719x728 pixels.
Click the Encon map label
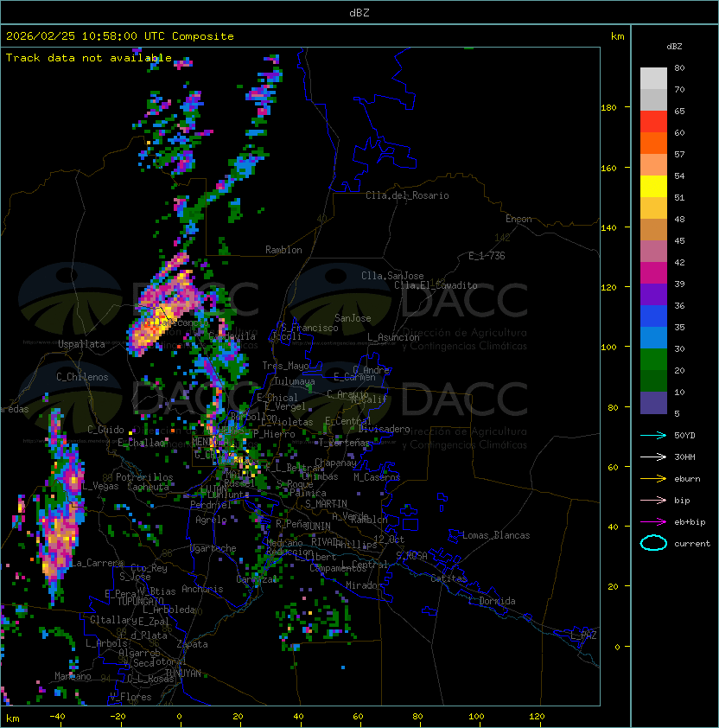[x=519, y=219]
